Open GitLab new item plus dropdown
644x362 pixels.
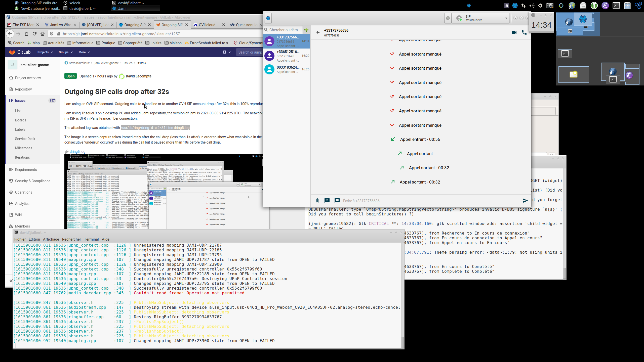(x=227, y=52)
